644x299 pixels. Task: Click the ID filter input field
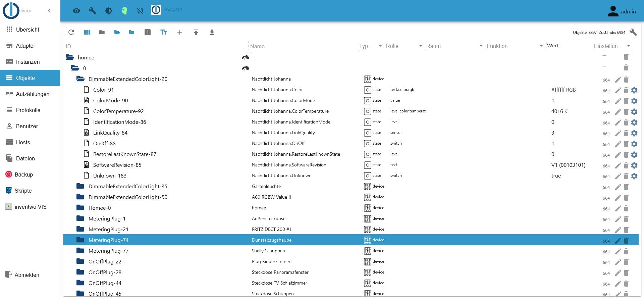156,46
